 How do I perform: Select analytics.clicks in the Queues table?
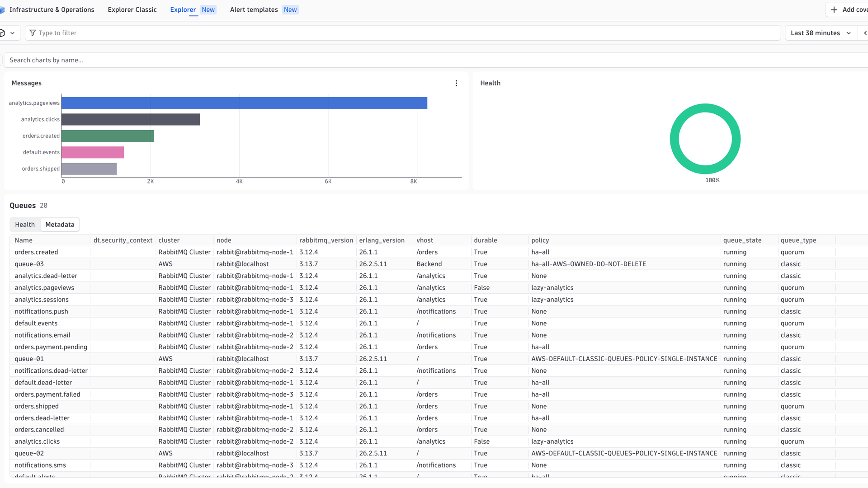(37, 441)
